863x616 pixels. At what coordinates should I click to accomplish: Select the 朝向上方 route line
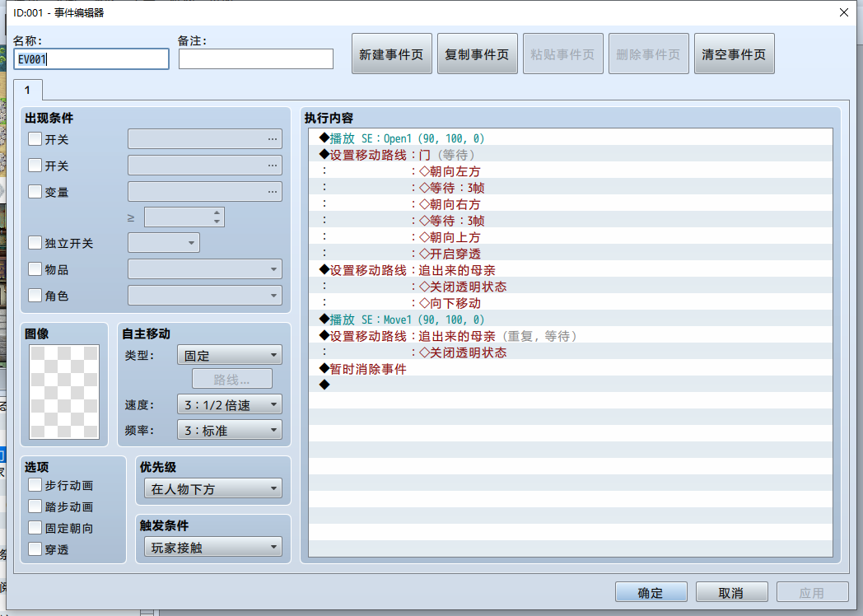(x=571, y=236)
